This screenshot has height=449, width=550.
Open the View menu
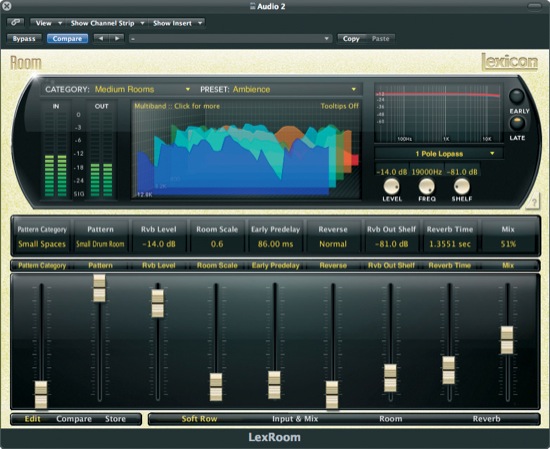(47, 23)
